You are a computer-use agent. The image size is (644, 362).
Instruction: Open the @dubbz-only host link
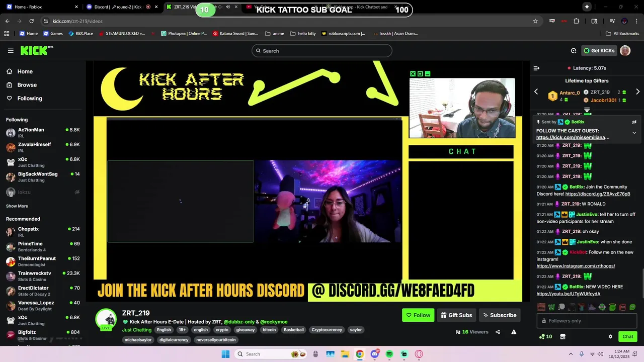[x=239, y=322]
